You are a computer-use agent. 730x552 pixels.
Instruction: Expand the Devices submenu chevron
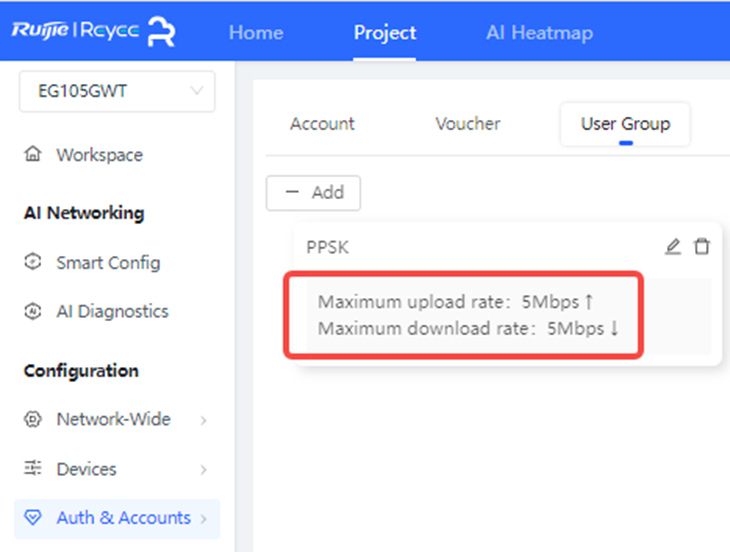click(203, 470)
